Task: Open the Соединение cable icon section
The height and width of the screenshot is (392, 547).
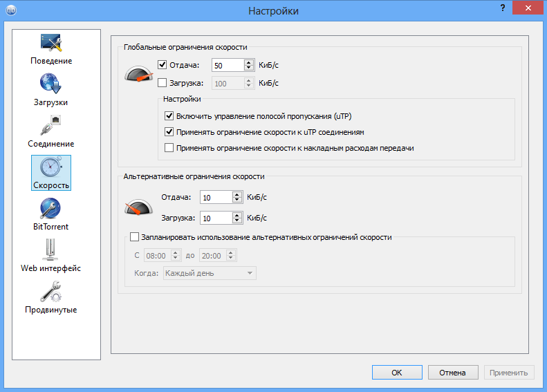Action: (x=51, y=126)
